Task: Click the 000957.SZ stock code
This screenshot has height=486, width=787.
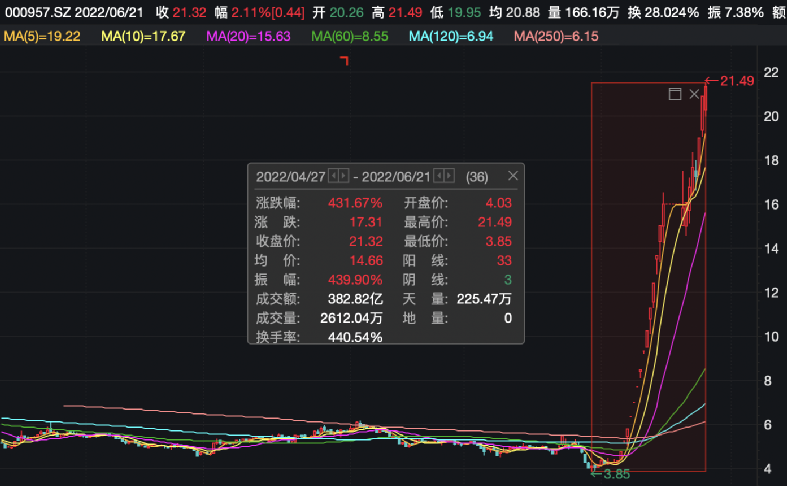Action: pyautogui.click(x=35, y=11)
